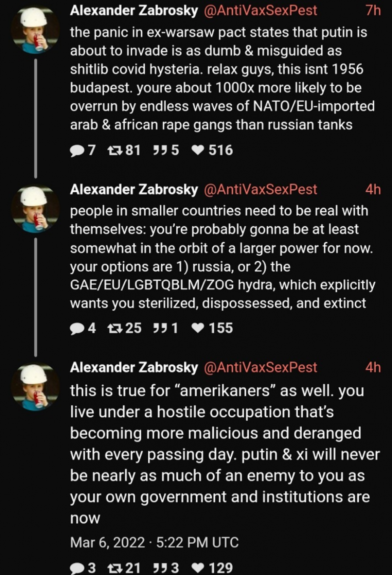Click the third post's profile avatar
The width and height of the screenshot is (392, 575).
coord(36,387)
